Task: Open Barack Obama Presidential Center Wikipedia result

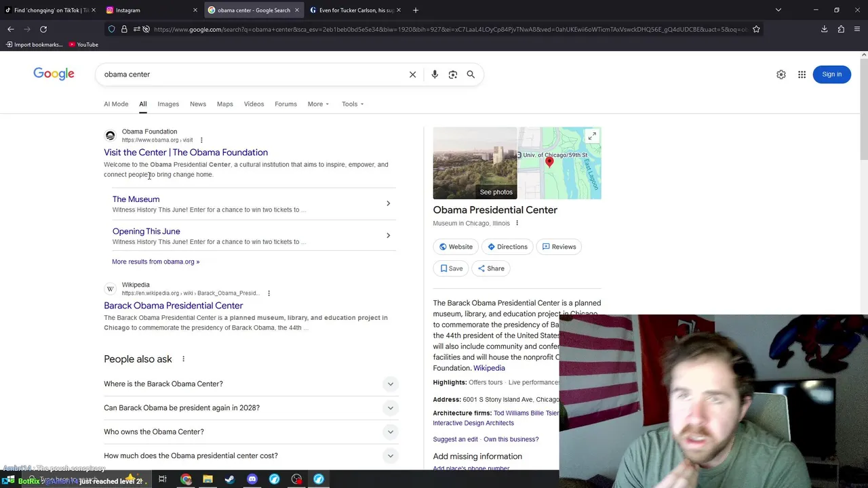Action: [x=173, y=306]
